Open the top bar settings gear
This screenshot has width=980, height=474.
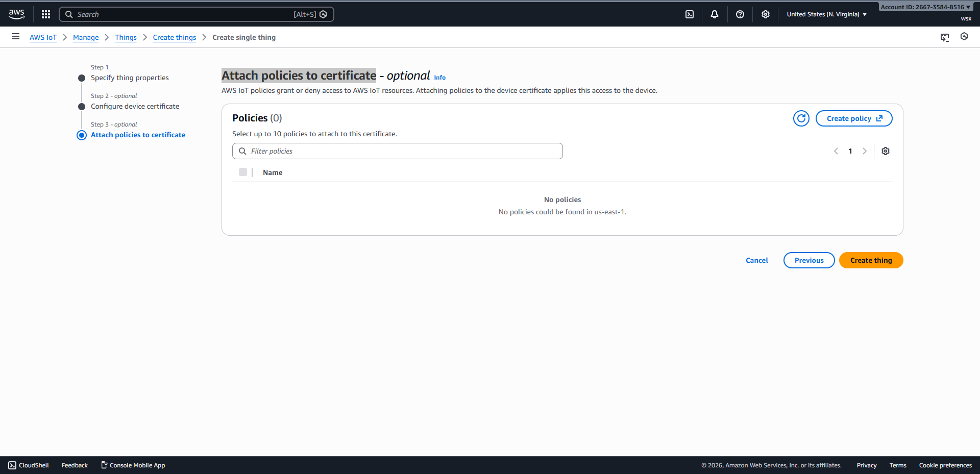pos(766,14)
